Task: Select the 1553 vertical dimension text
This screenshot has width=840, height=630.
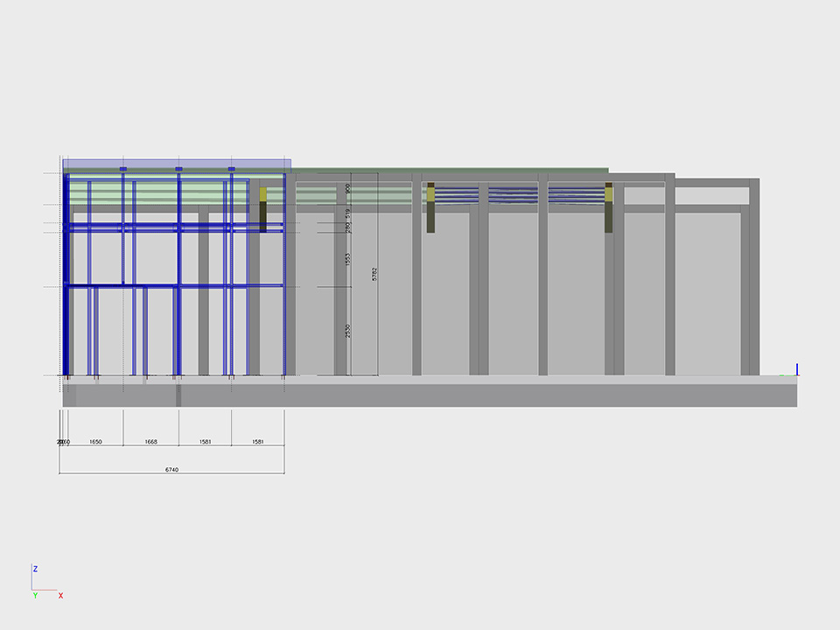Action: [347, 260]
